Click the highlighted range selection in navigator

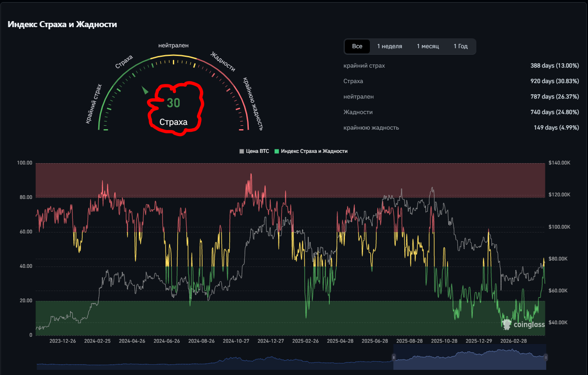point(469,357)
